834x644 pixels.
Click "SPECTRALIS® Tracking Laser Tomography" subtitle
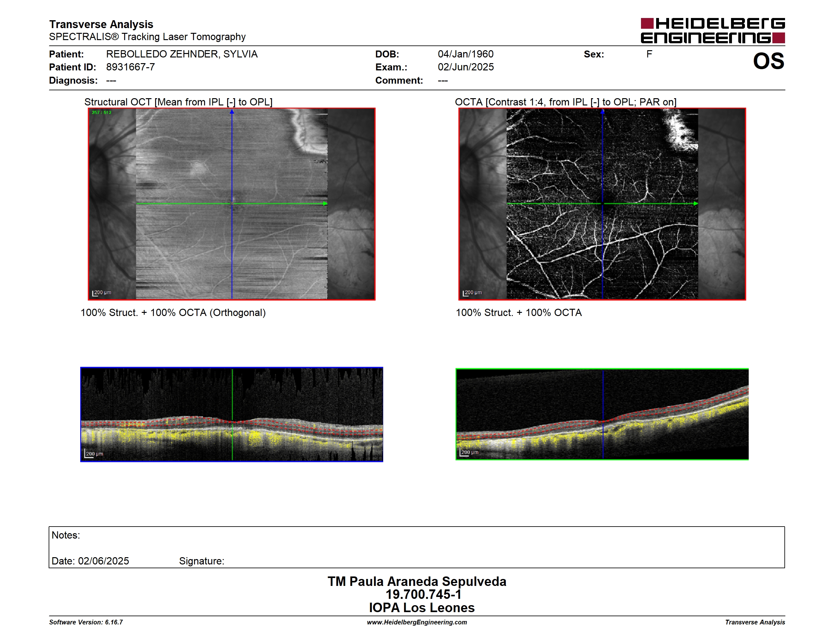(148, 37)
